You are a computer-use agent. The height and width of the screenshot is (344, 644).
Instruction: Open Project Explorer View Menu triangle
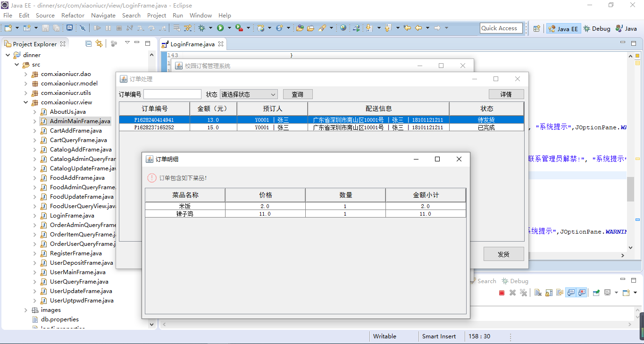[127, 43]
